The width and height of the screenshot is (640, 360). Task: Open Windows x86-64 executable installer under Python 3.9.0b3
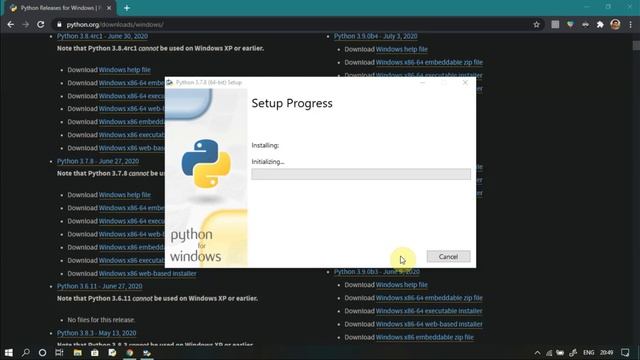click(429, 311)
